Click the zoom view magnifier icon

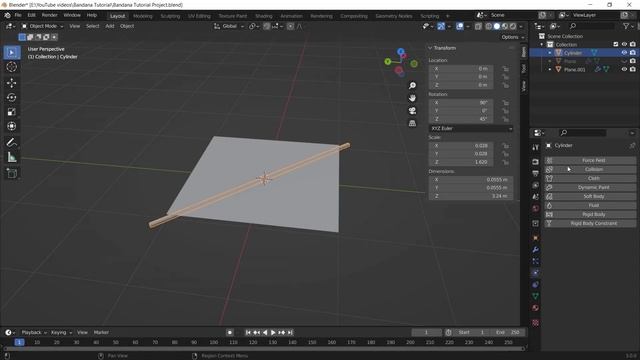412,85
